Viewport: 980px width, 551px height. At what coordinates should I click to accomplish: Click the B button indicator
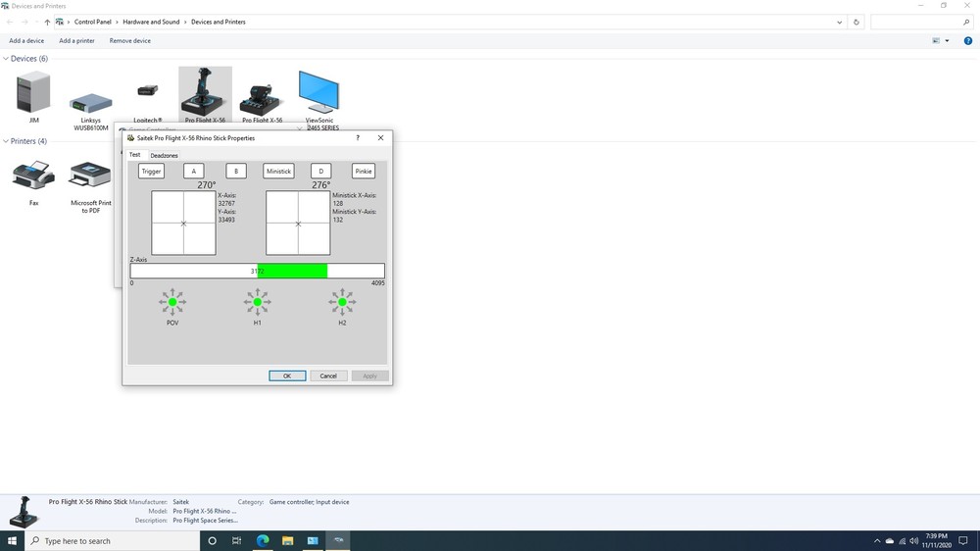coord(236,171)
